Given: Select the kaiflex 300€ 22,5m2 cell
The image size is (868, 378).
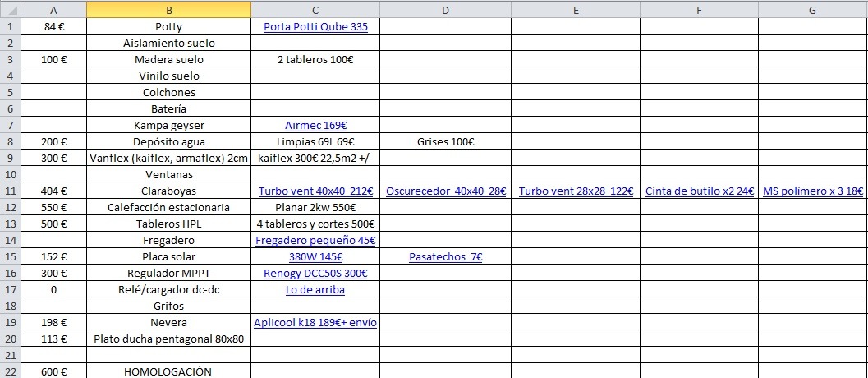Looking at the screenshot, I should click(x=315, y=158).
